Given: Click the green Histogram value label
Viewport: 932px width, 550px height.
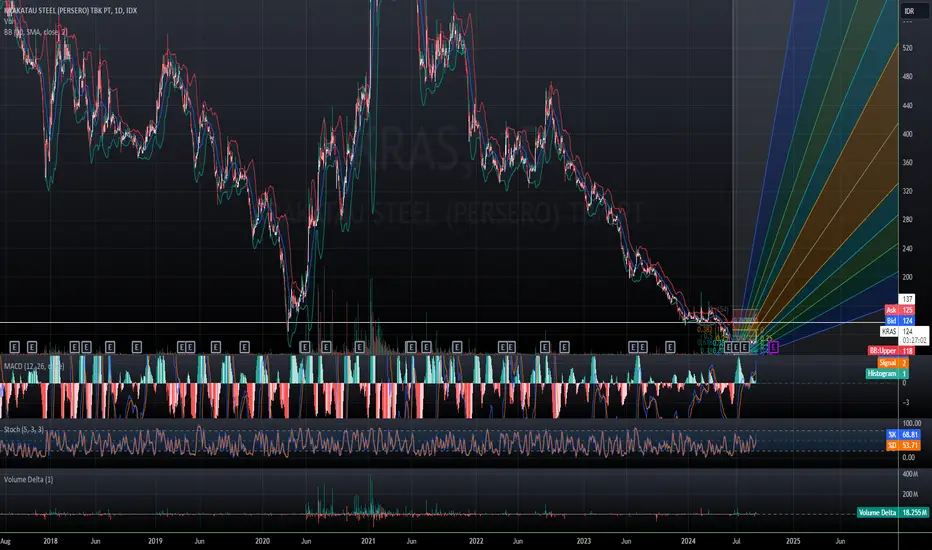Looking at the screenshot, I should [887, 373].
